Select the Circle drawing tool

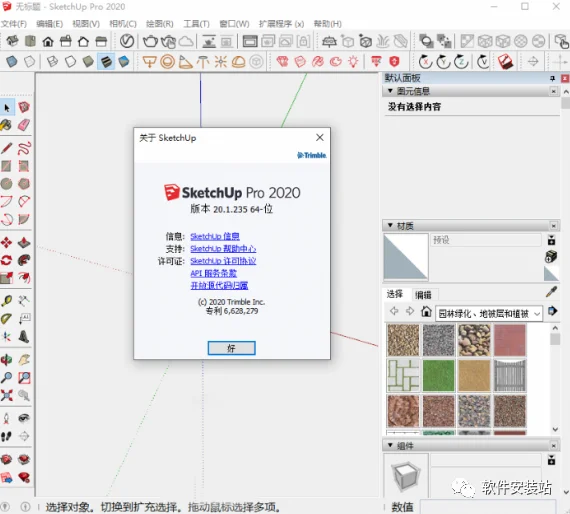6,184
